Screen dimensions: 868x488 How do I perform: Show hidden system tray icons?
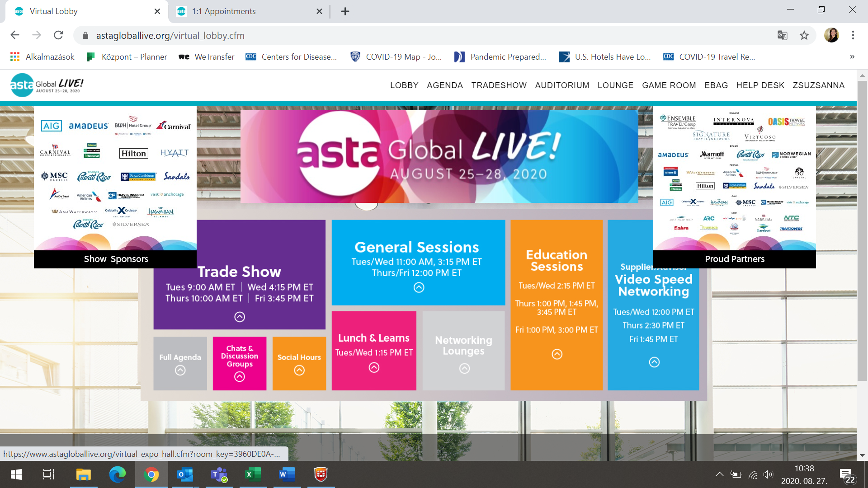719,474
